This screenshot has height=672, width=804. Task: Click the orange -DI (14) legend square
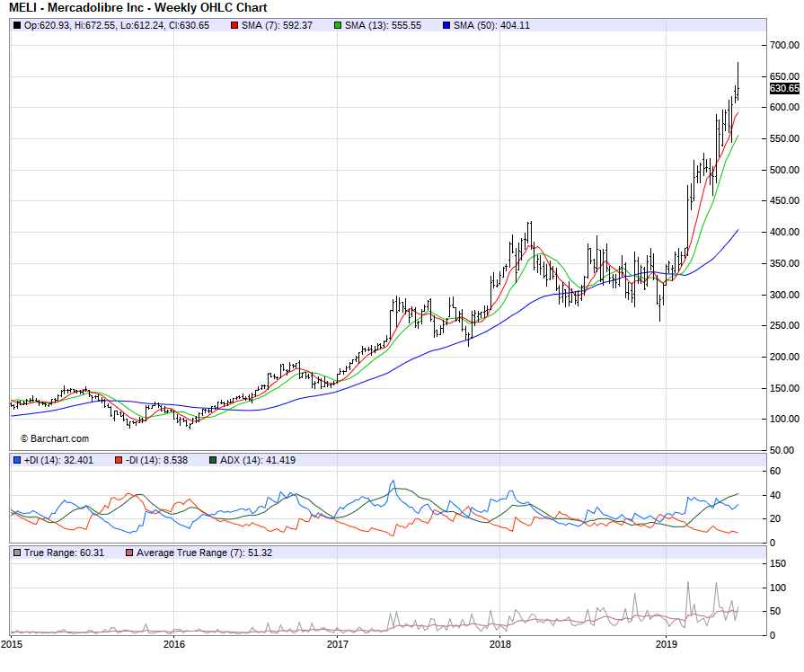point(119,460)
